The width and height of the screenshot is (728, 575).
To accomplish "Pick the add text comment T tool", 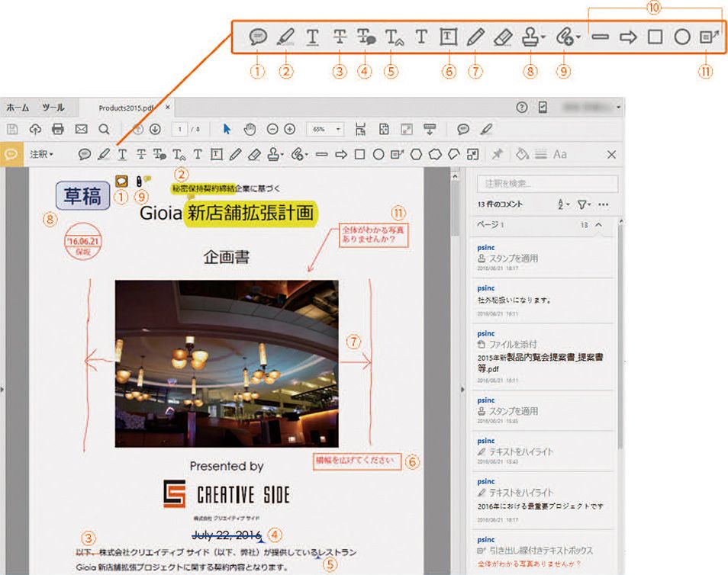I will (198, 154).
